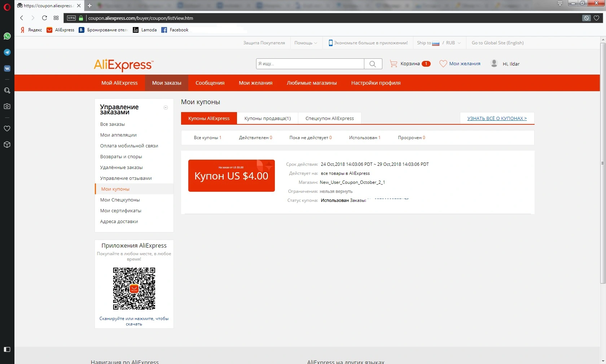606x364 pixels.
Task: Open Мои желания heart in the header
Action: (460, 64)
